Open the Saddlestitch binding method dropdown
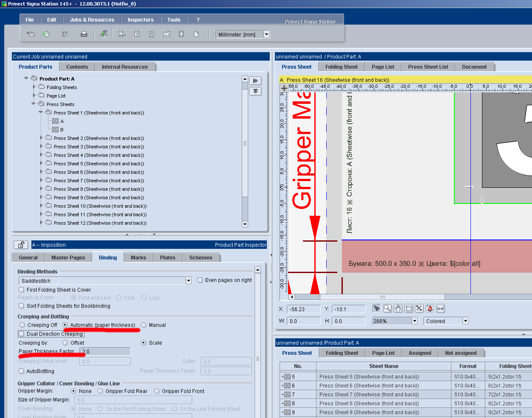Viewport: 532px width, 418px height. [188, 281]
